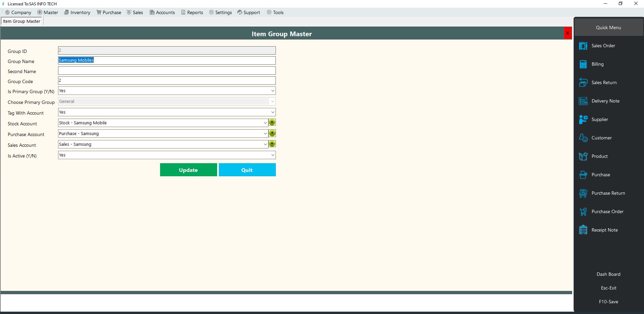Click the Group ID field
The width and height of the screenshot is (644, 314).
tap(167, 50)
